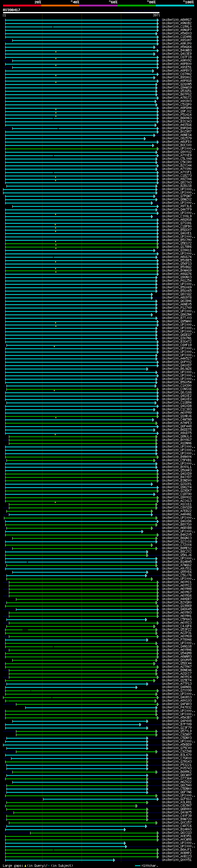Click the UniRef100_B4UWB3 hit label
197x868 pixels.
tap(176, 50)
